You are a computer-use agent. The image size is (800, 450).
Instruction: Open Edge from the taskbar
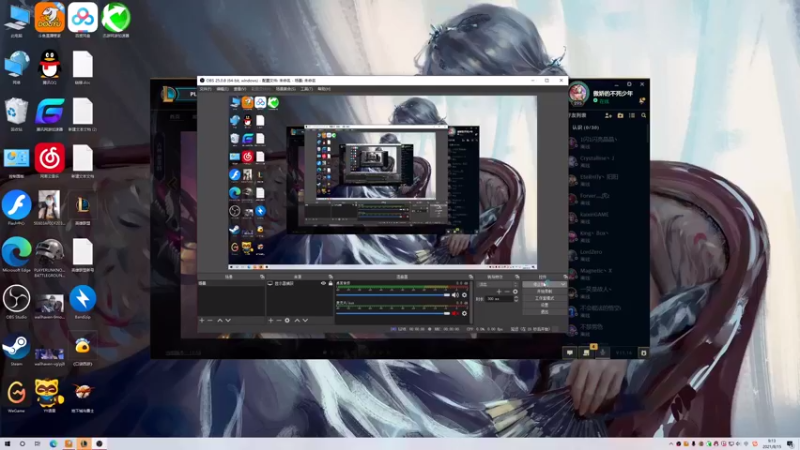pos(53,444)
